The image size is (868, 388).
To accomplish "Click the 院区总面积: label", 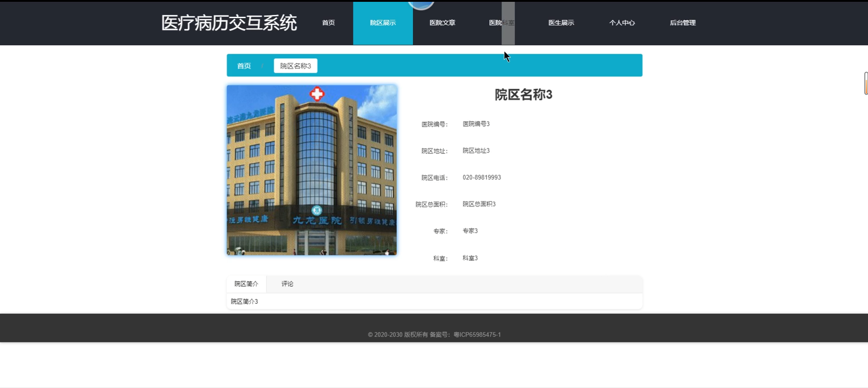I will 432,205.
